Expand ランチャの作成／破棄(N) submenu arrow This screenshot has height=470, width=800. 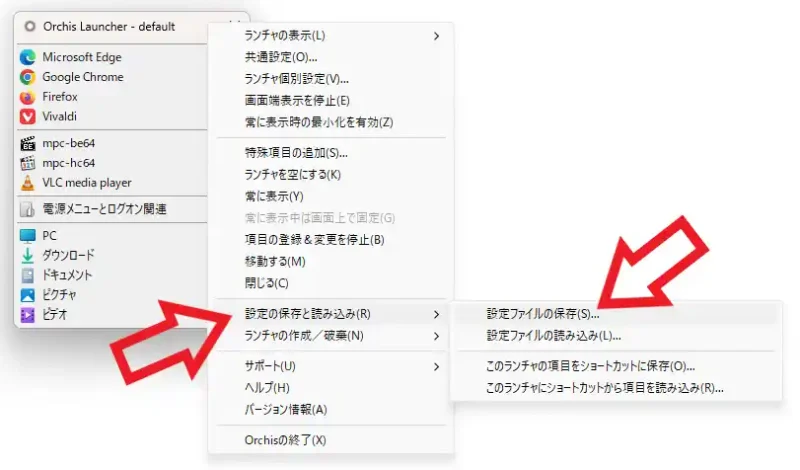tap(436, 336)
